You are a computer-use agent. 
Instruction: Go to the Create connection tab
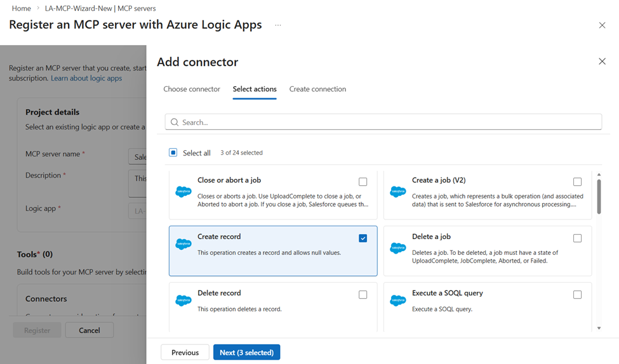[317, 89]
